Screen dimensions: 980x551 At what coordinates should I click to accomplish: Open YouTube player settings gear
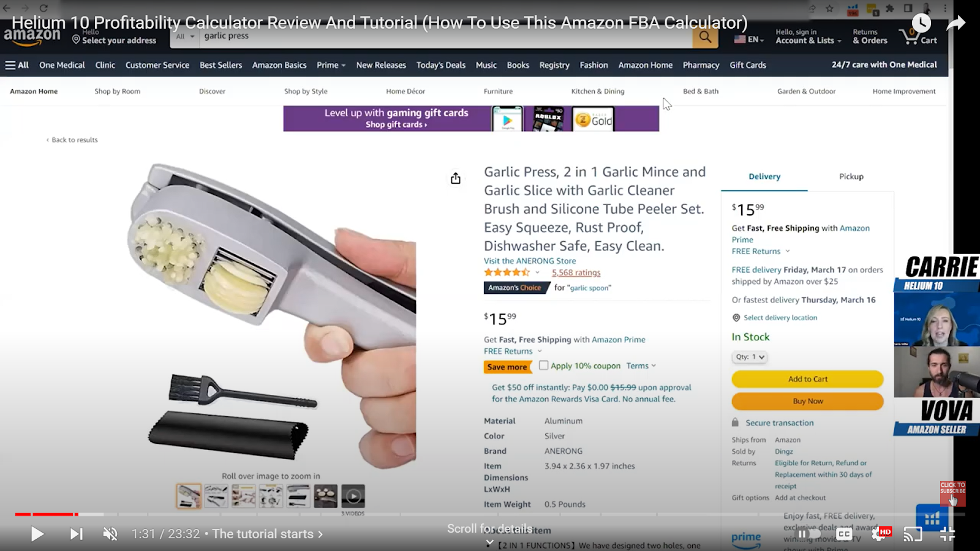pyautogui.click(x=879, y=534)
